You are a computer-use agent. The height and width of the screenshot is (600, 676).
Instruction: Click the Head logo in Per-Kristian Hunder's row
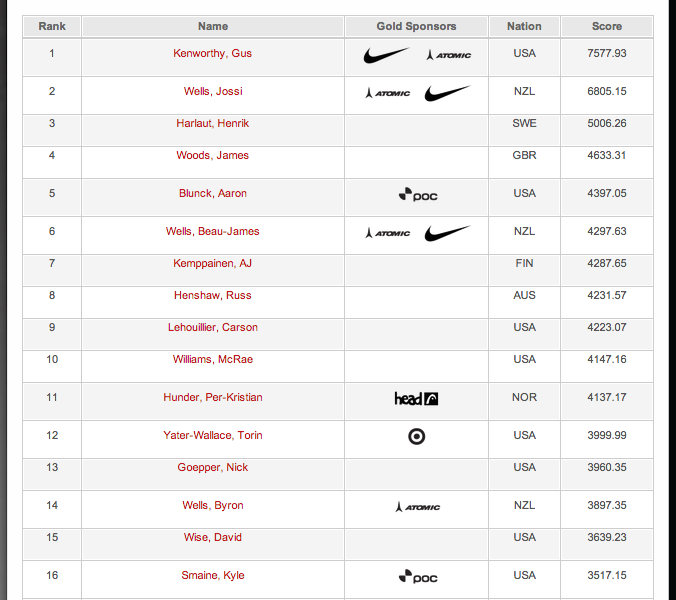pyautogui.click(x=416, y=399)
